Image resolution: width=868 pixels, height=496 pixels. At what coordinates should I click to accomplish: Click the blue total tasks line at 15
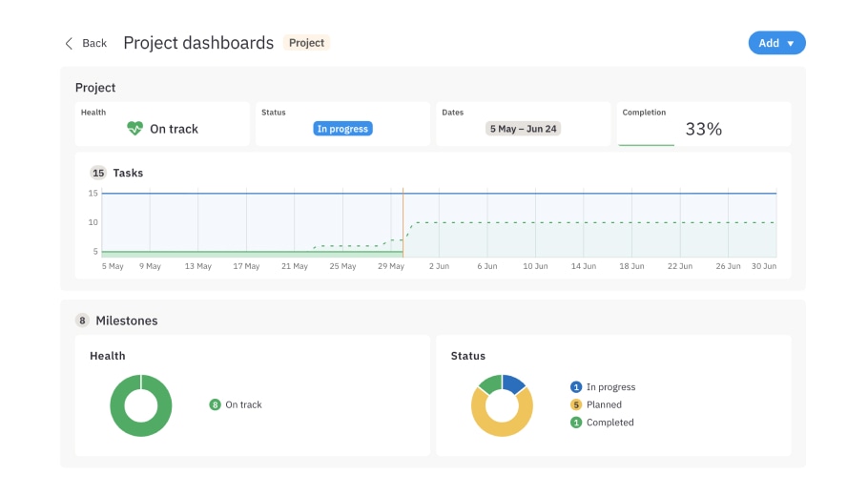coord(439,194)
